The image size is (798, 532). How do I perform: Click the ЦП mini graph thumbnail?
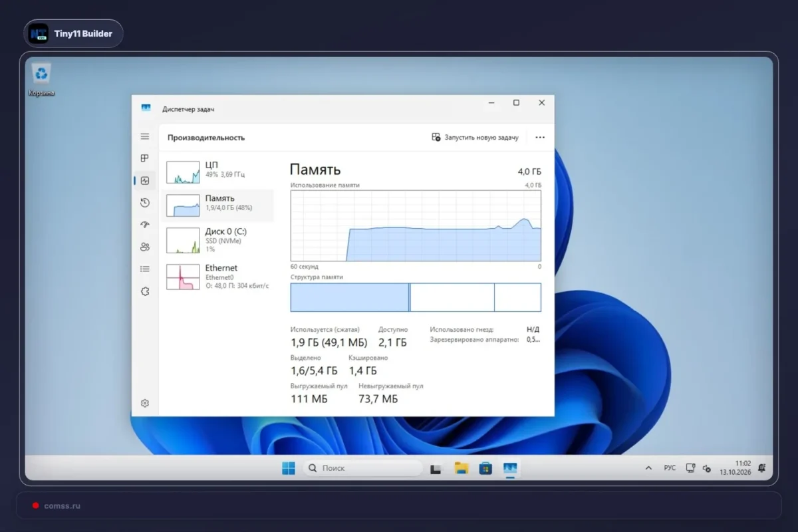click(183, 172)
